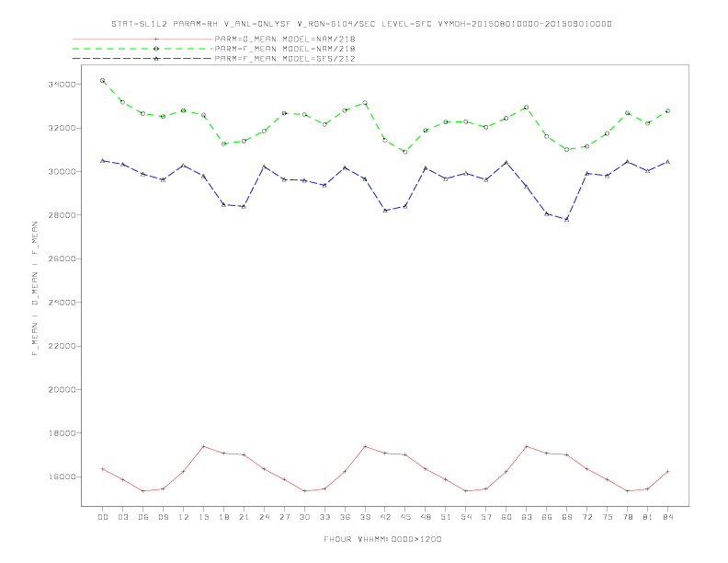Screen dimensions: 728x563
Task: Click x-axis tick label 06
Action: pyautogui.click(x=143, y=517)
